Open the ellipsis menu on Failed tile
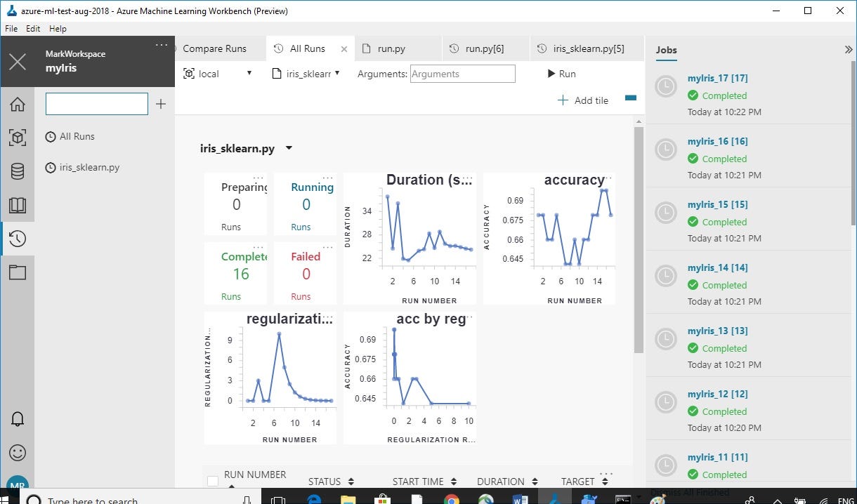 [327, 247]
